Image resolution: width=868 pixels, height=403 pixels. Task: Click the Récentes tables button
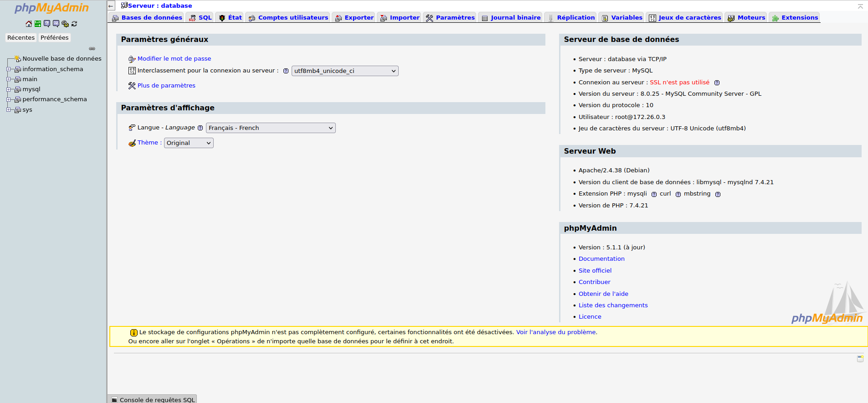click(21, 38)
